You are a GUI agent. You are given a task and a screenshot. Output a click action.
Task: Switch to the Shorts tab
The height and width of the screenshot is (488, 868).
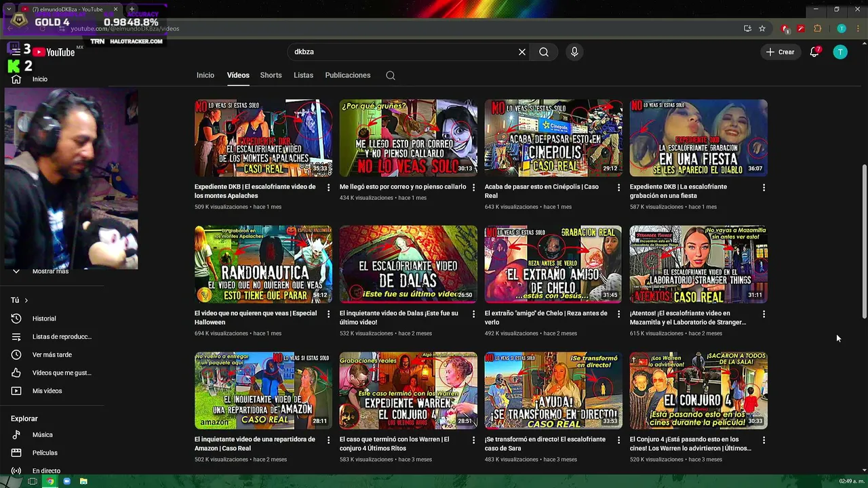271,75
